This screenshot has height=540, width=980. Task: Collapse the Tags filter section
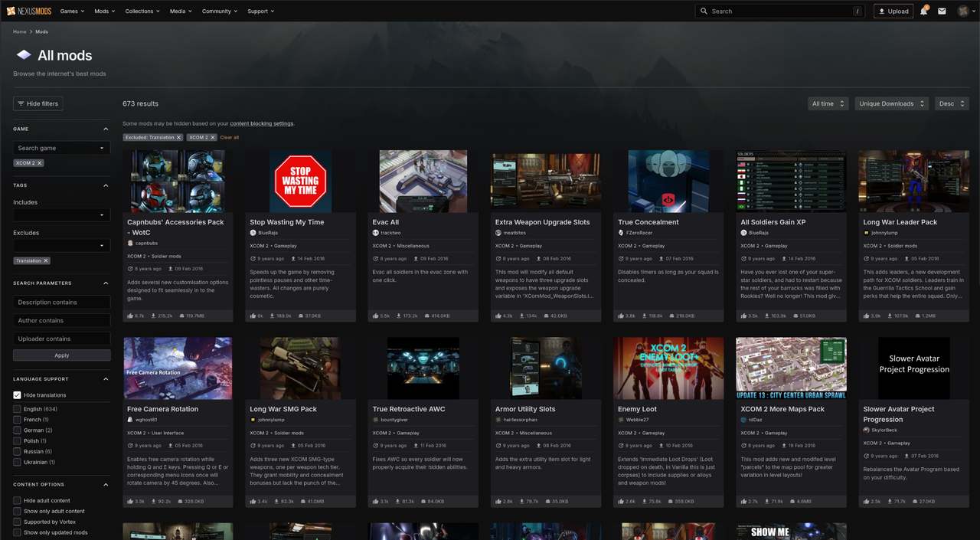coord(106,185)
